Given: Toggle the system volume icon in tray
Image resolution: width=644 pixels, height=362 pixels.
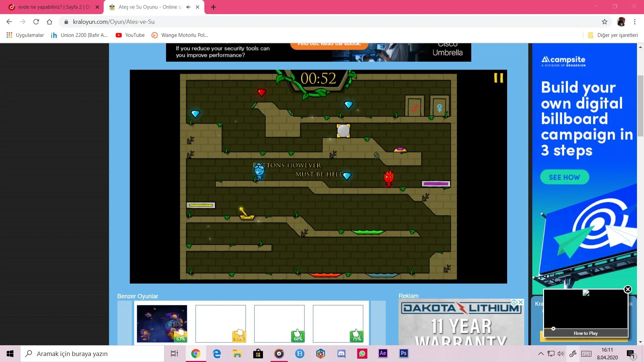Looking at the screenshot, I should point(560,354).
